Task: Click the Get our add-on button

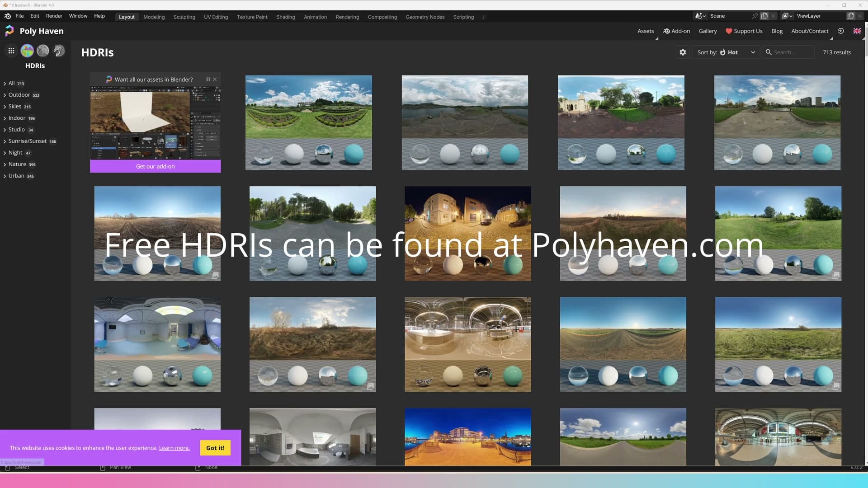Action: [156, 166]
